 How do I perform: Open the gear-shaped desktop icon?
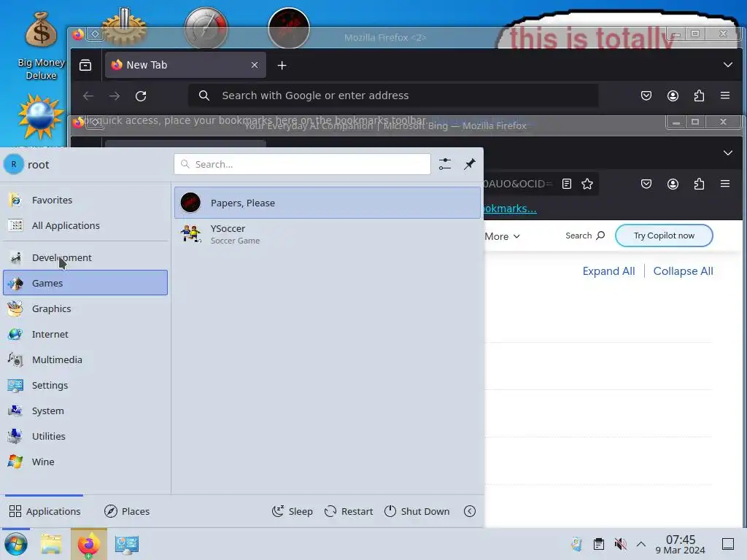click(124, 28)
